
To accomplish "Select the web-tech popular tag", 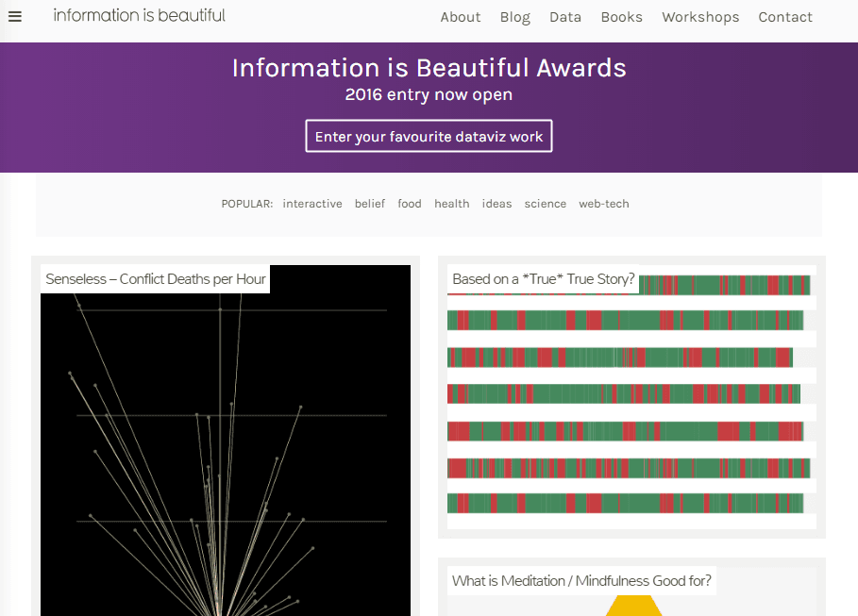I will point(603,203).
